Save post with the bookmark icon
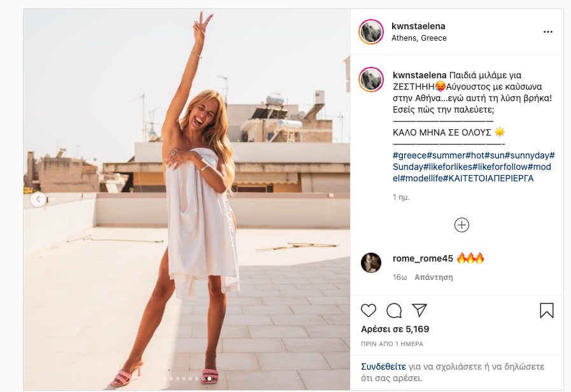571x392 pixels. tap(546, 310)
